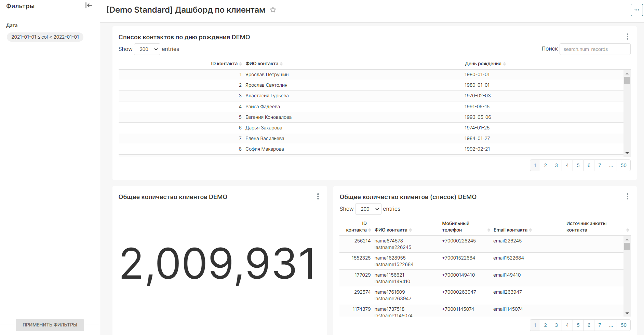Expand entries dropdown in client list table
This screenshot has height=335, width=644.
pyautogui.click(x=368, y=209)
